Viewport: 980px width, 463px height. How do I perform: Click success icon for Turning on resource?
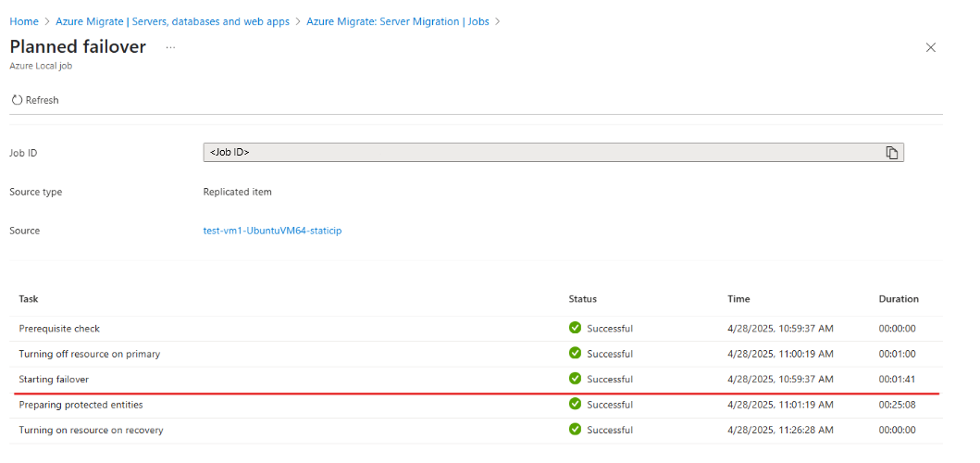[x=575, y=430]
